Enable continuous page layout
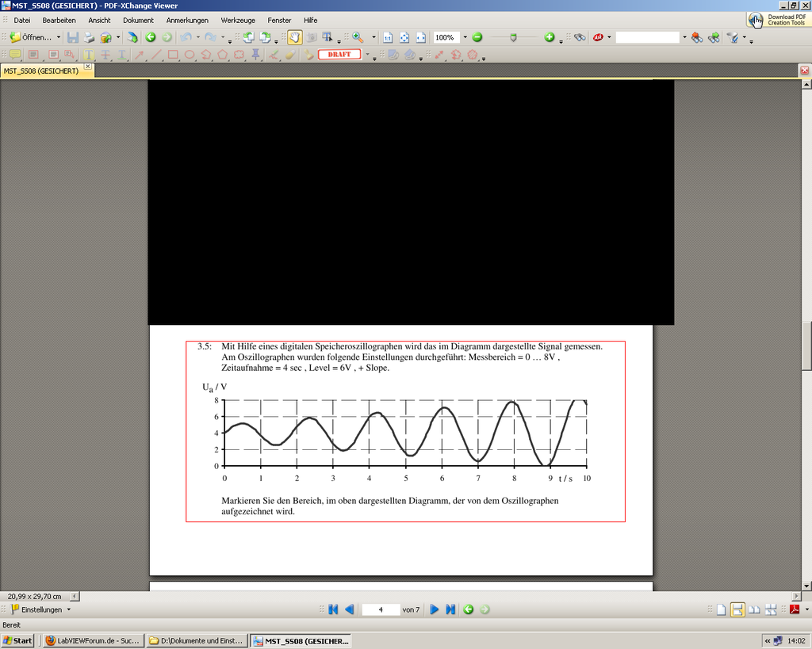 tap(737, 609)
